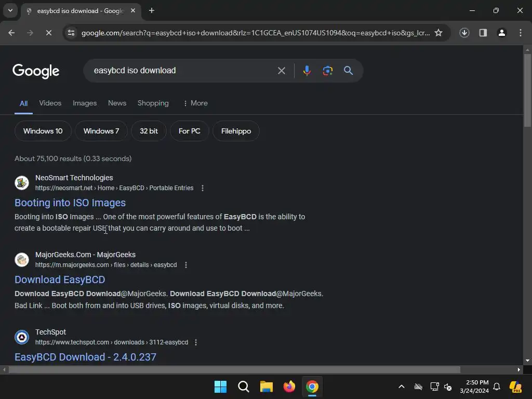Screen dimensions: 532x399
Task: Open Windows taskbar search
Action: coord(243,387)
